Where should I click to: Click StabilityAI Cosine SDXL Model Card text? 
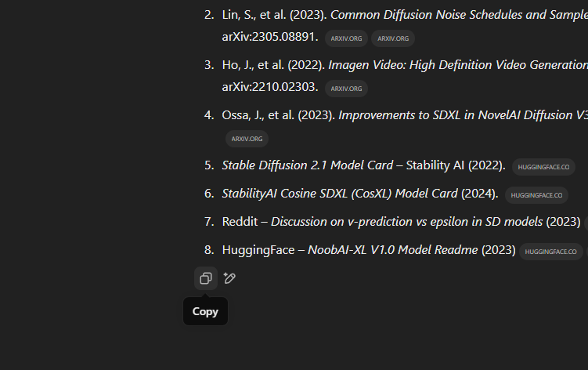(x=340, y=194)
